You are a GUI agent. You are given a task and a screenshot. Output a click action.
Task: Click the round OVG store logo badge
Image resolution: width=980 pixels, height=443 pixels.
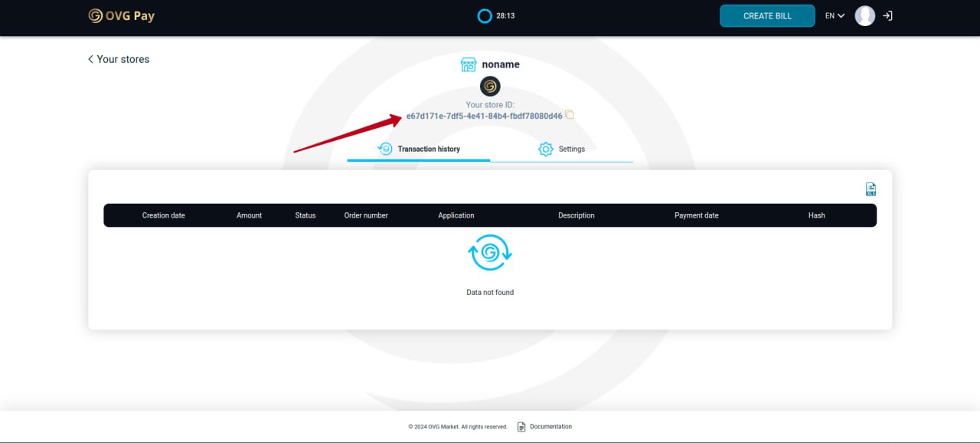[490, 86]
